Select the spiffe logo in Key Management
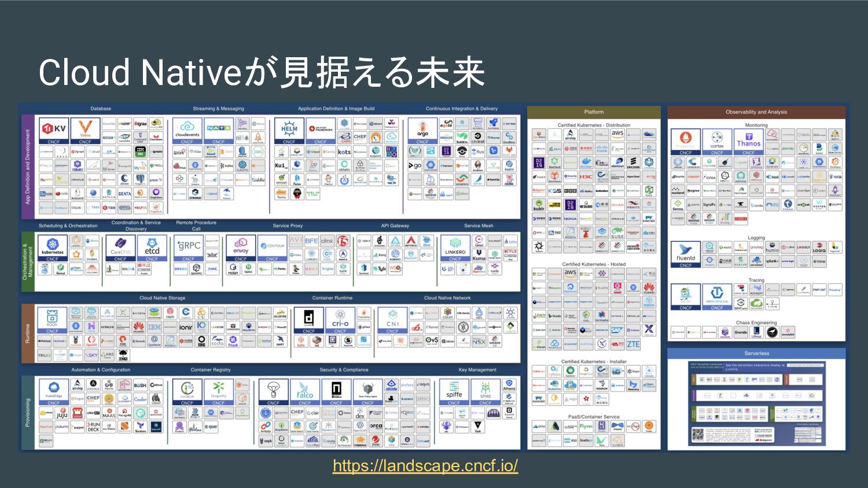The image size is (868, 488). [454, 392]
